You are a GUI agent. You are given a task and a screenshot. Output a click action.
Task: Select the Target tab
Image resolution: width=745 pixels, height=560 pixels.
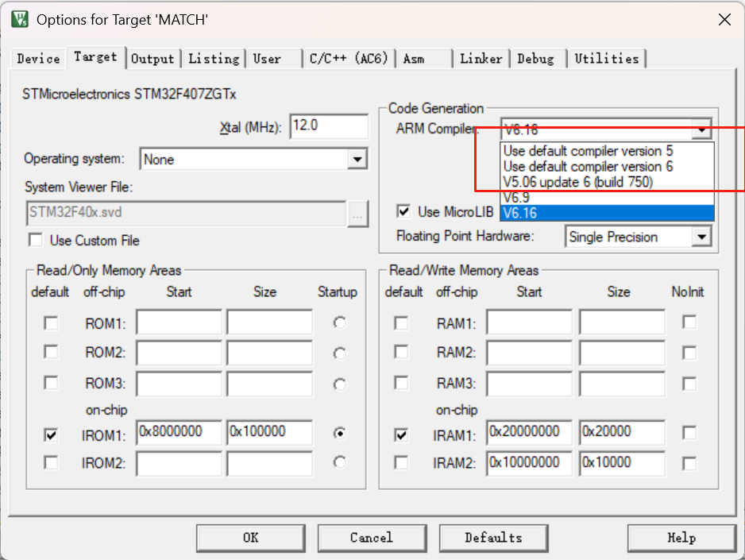click(x=95, y=57)
